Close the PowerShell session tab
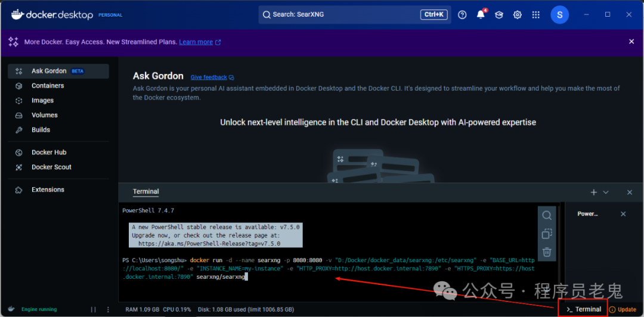This screenshot has height=317, width=644. pyautogui.click(x=623, y=214)
